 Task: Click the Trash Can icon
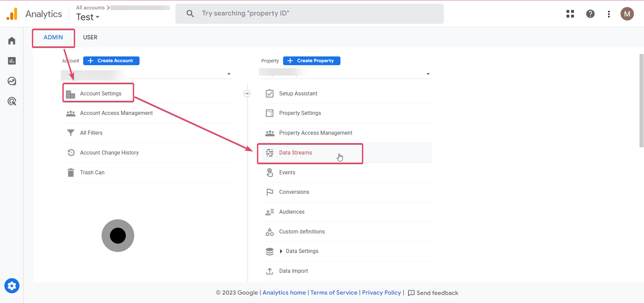(70, 172)
